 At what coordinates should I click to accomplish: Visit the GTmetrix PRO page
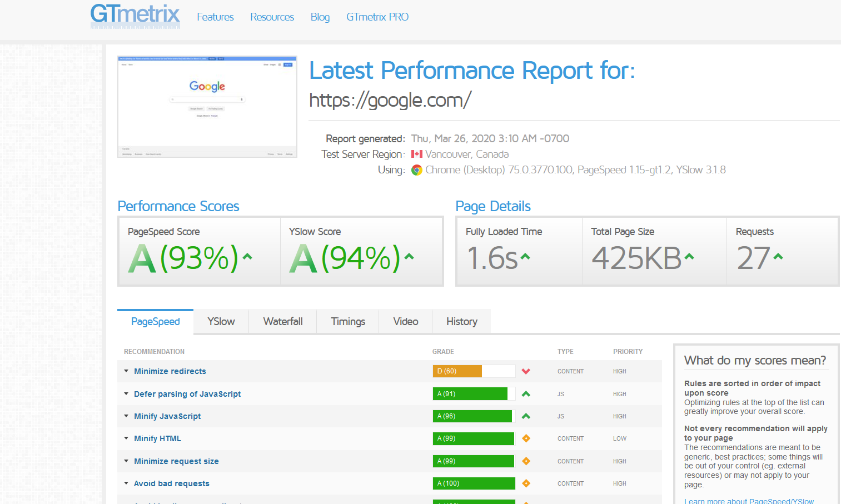click(x=377, y=17)
